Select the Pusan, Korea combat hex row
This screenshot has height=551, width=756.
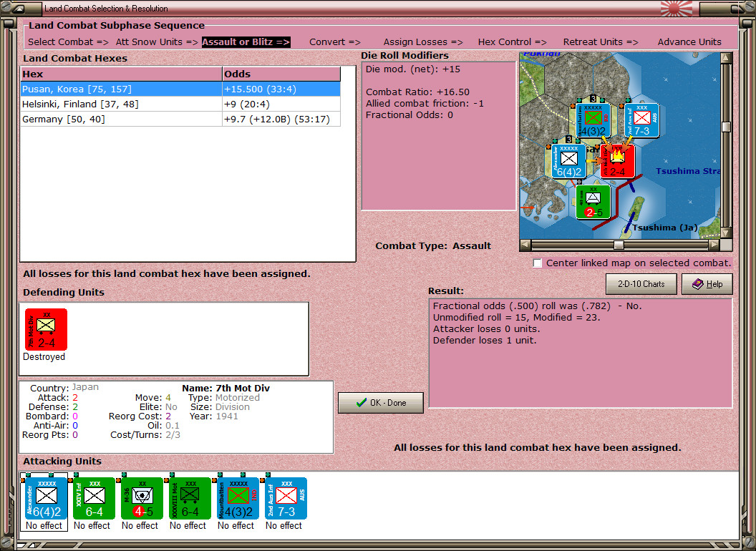[180, 89]
